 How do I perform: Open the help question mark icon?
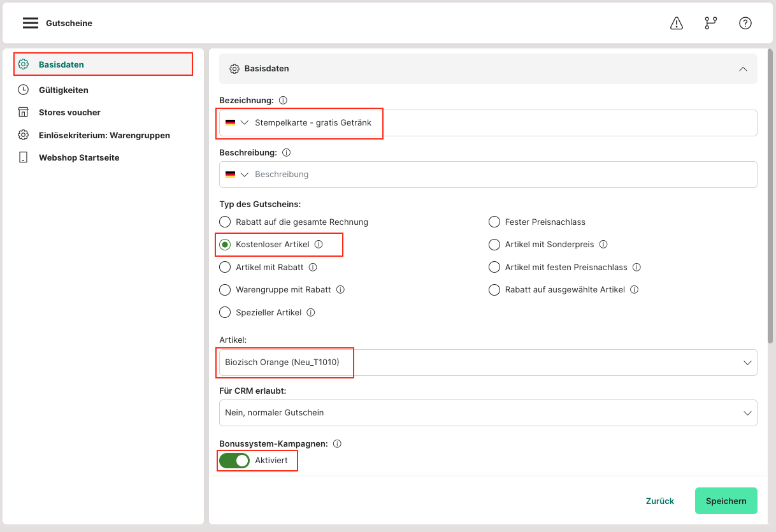point(745,23)
